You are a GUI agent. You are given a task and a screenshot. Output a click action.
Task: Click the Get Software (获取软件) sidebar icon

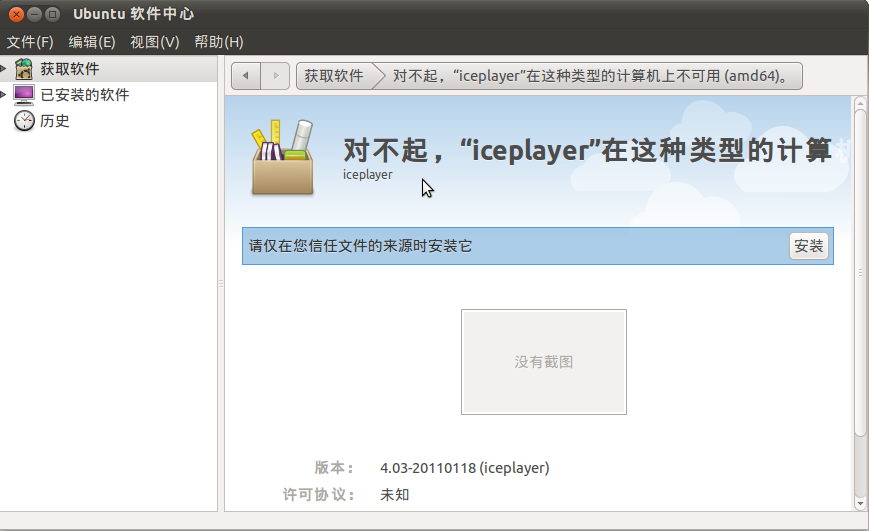23,69
